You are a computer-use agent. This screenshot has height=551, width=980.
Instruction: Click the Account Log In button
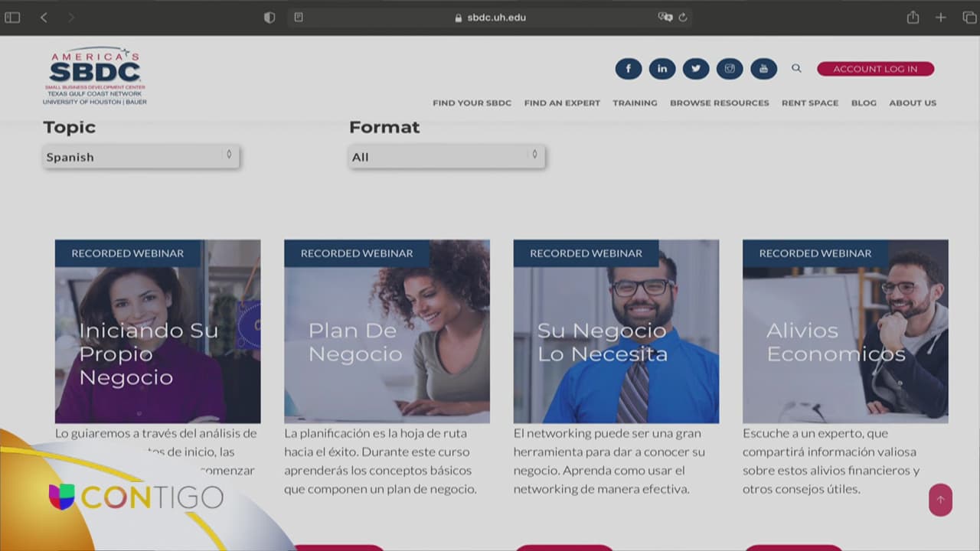pyautogui.click(x=875, y=69)
